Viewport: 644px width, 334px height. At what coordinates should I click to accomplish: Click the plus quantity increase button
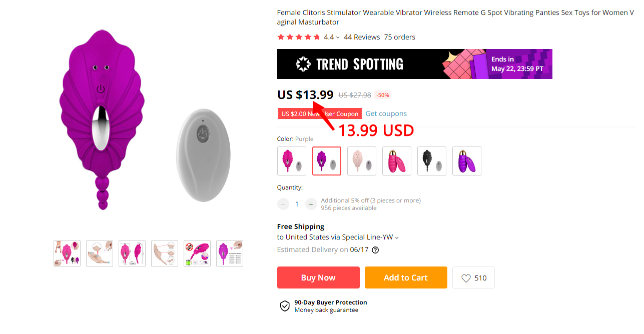point(311,204)
